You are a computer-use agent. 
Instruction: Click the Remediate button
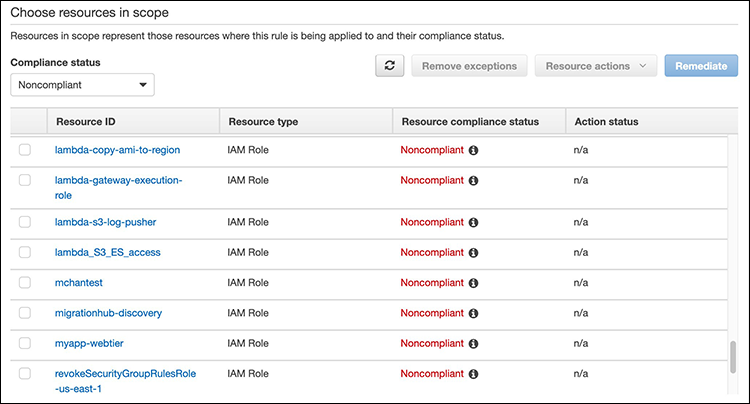coord(701,66)
